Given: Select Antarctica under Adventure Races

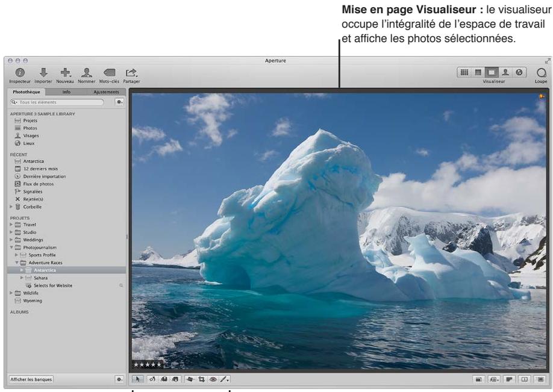Looking at the screenshot, I should point(66,270).
